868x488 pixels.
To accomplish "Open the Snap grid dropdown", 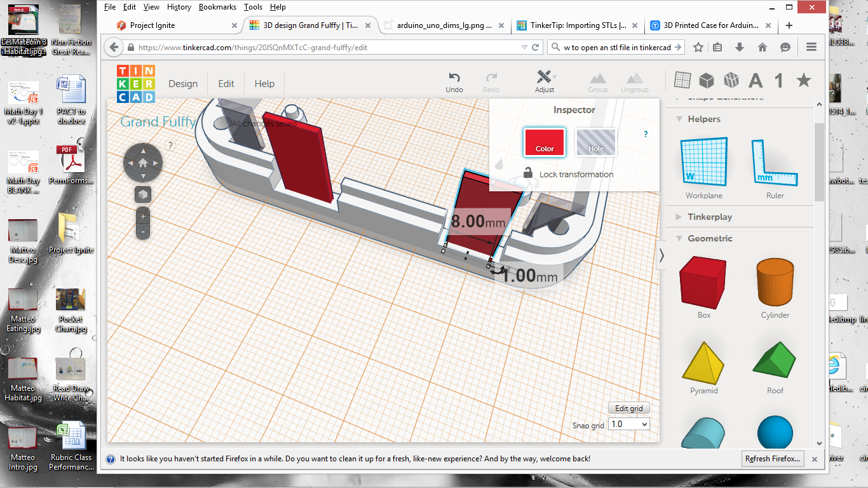I will coord(629,424).
